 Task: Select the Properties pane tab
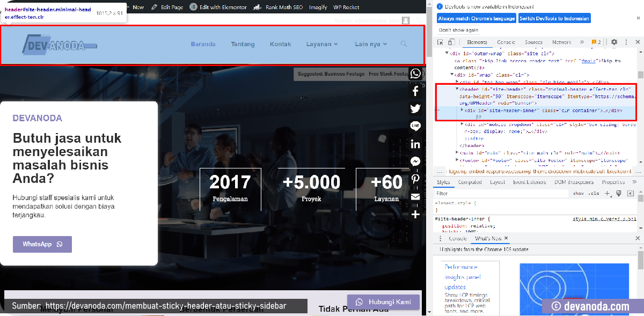click(613, 182)
